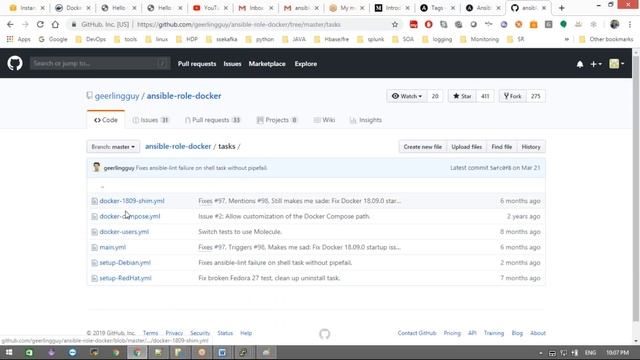Open the plus create-new menu
The width and height of the screenshot is (640, 360).
(596, 64)
